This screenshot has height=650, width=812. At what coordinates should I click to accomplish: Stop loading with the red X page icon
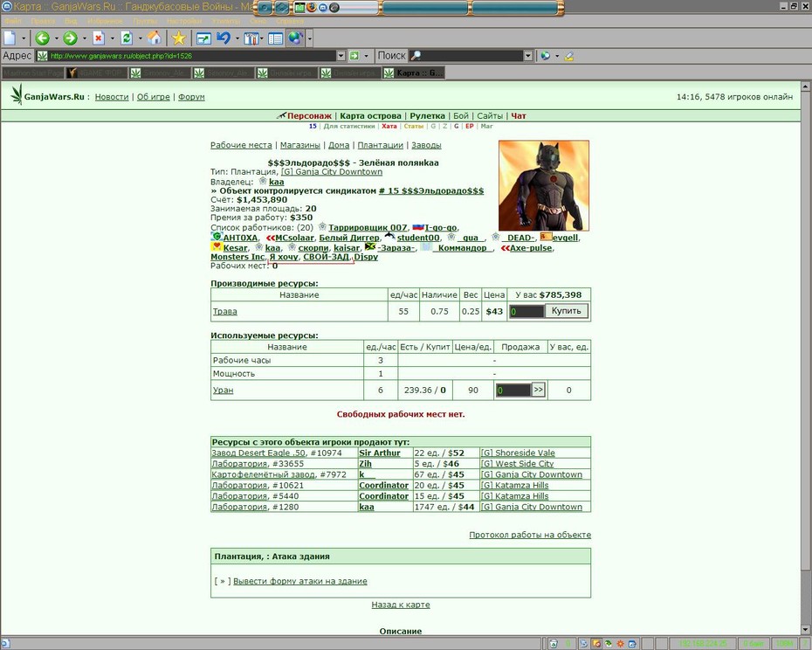point(99,38)
